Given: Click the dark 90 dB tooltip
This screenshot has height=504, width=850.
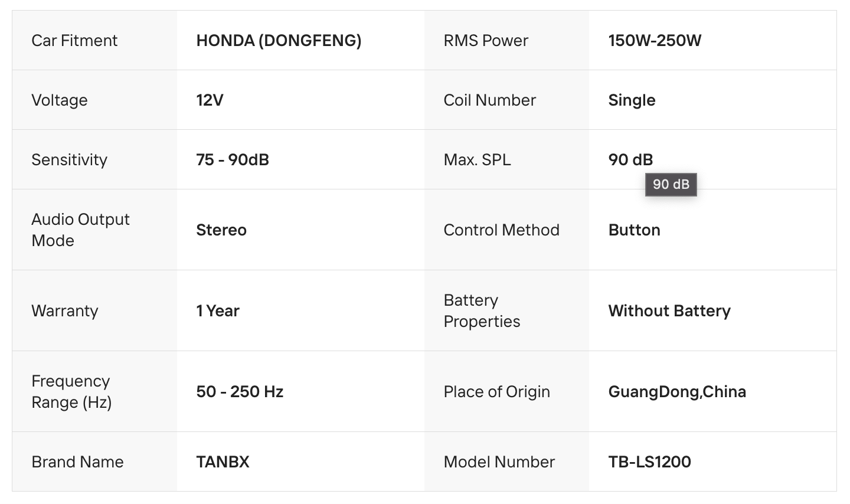Looking at the screenshot, I should pos(671,185).
